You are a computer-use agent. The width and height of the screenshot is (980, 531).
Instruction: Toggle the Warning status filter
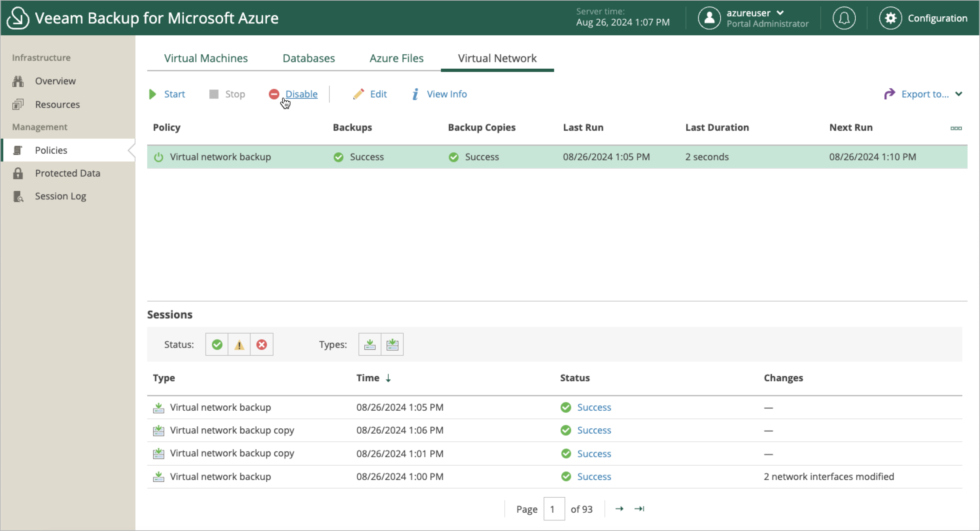tap(239, 344)
